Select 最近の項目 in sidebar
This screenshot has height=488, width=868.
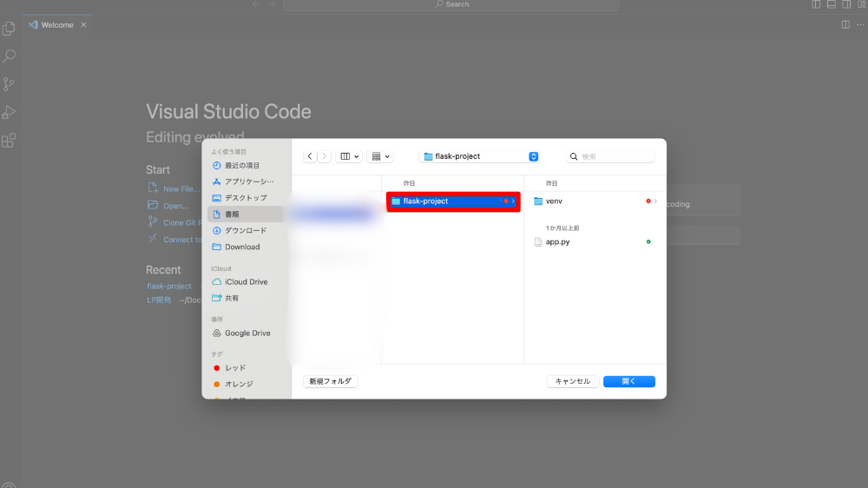coord(246,166)
